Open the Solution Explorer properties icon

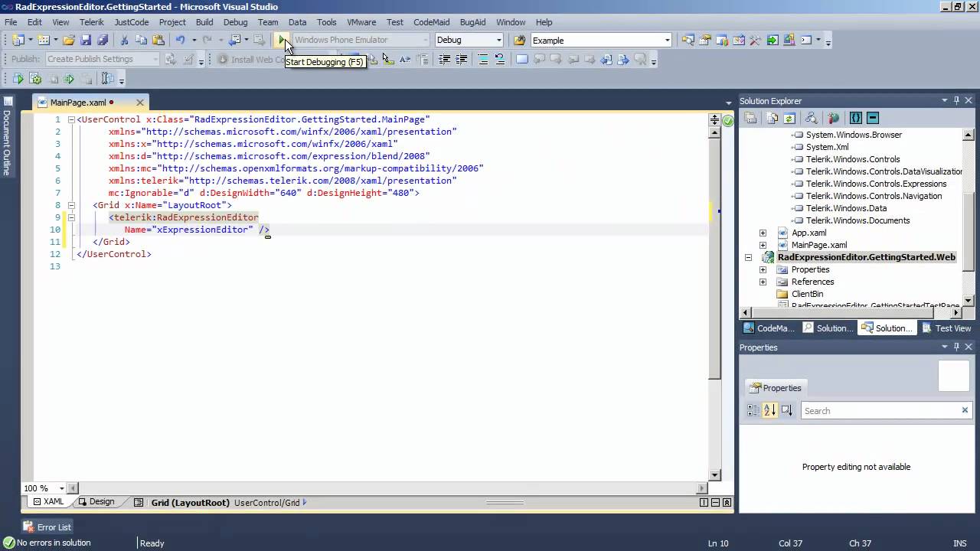[x=750, y=119]
